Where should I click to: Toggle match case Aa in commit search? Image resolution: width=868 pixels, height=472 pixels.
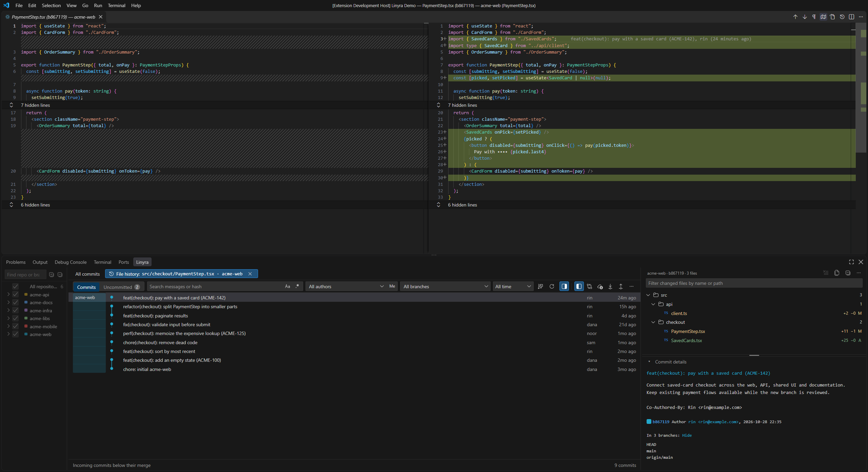(288, 287)
